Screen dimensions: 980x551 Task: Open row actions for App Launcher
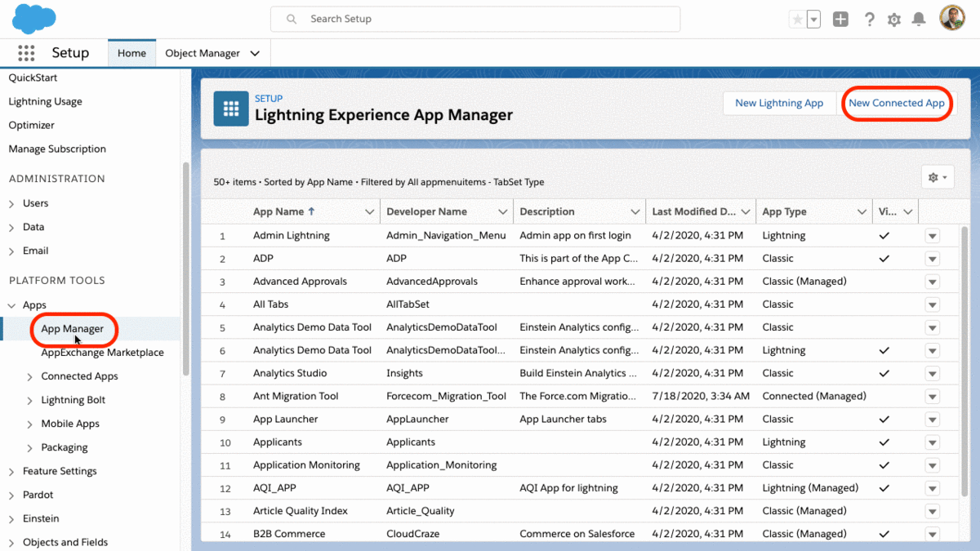pos(932,420)
